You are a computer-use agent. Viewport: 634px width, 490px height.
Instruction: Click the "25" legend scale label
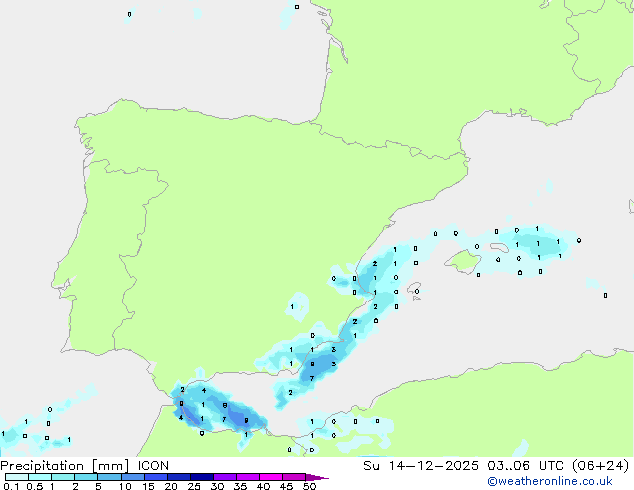[194, 486]
